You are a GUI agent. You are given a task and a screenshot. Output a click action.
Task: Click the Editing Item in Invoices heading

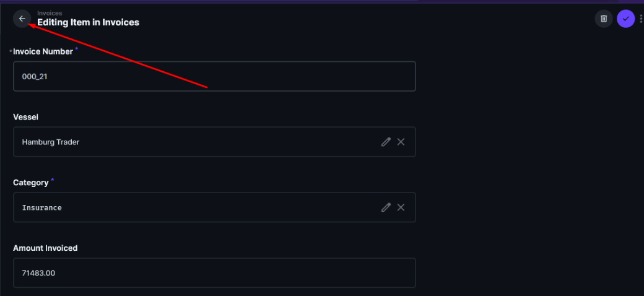(x=88, y=22)
